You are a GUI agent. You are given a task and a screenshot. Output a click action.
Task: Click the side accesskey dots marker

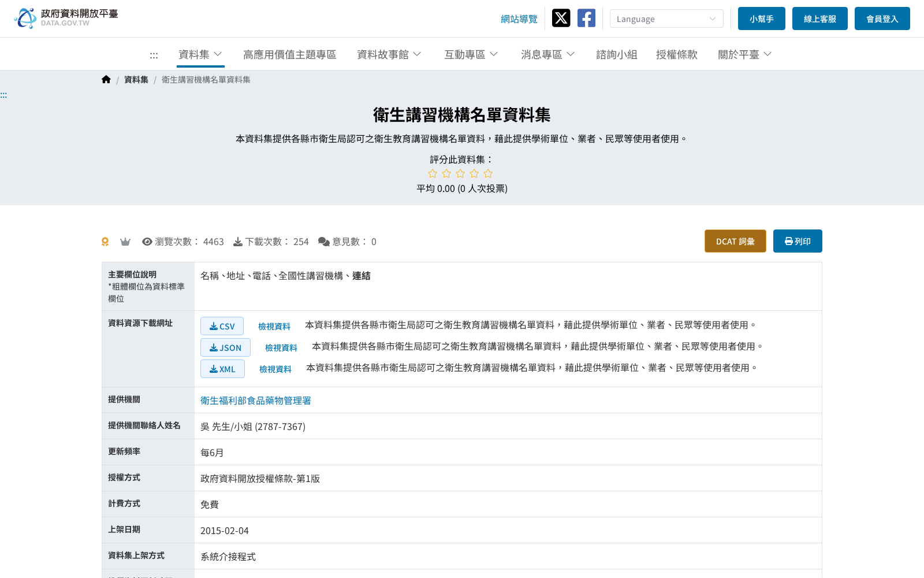(3, 95)
